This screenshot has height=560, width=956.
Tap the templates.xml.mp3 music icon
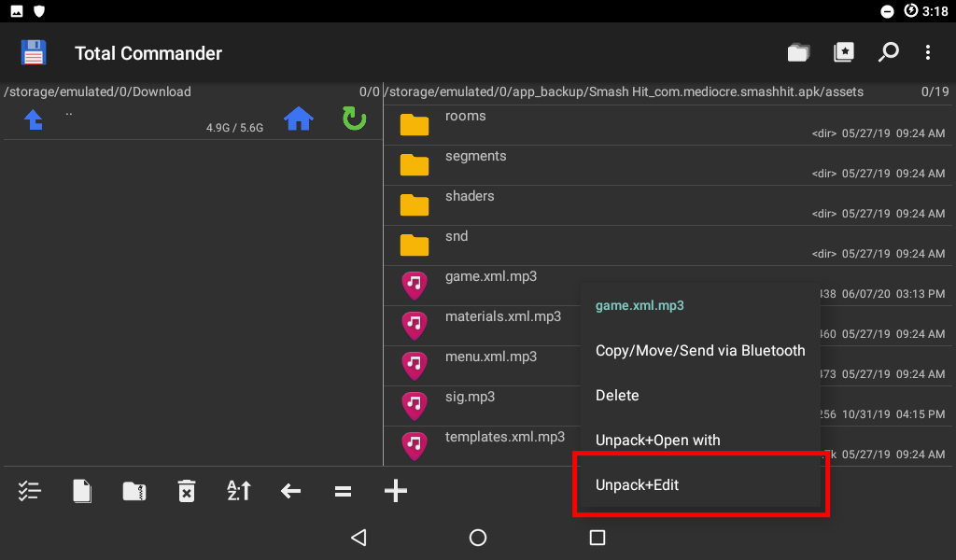click(415, 446)
